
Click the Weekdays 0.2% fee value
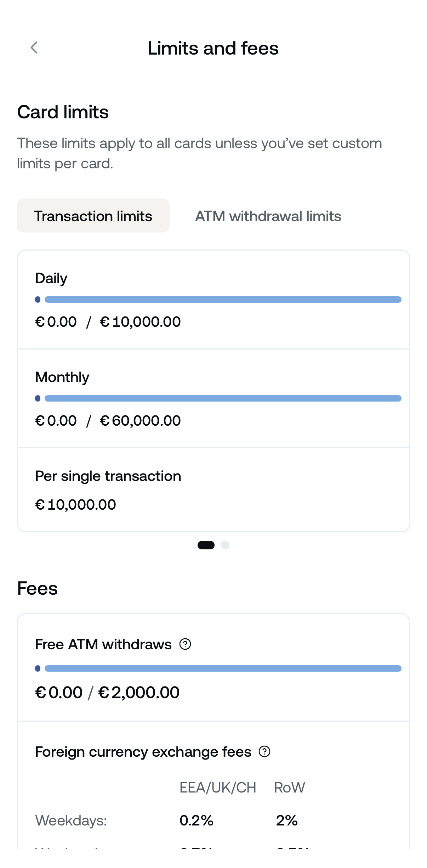(197, 820)
